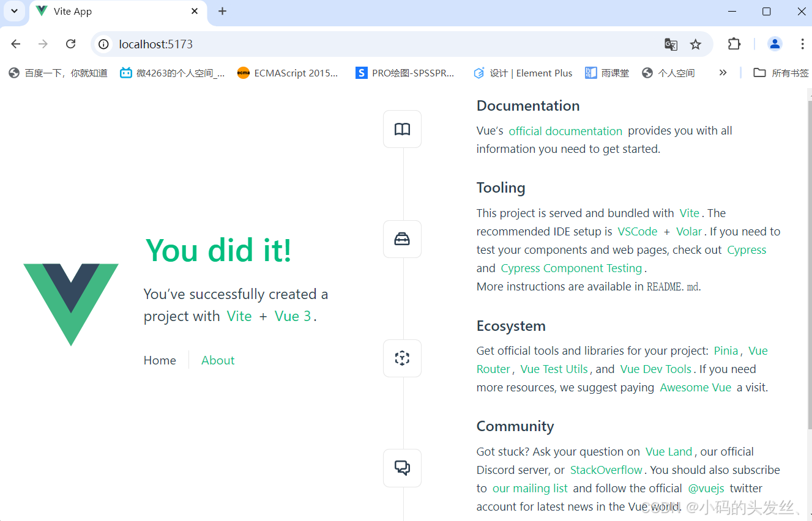Click the translate page icon
The height and width of the screenshot is (521, 812).
(x=671, y=44)
